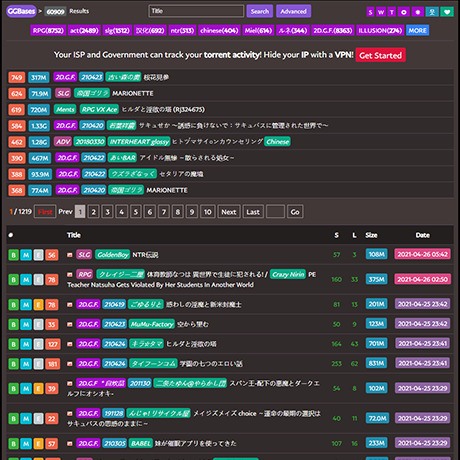Filter by the ILLUSION(274) tag
This screenshot has height=460, width=460.
380,30
